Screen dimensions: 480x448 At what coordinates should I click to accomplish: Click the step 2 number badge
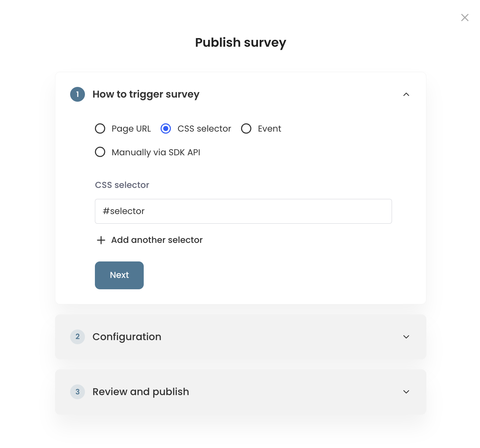[x=77, y=337]
